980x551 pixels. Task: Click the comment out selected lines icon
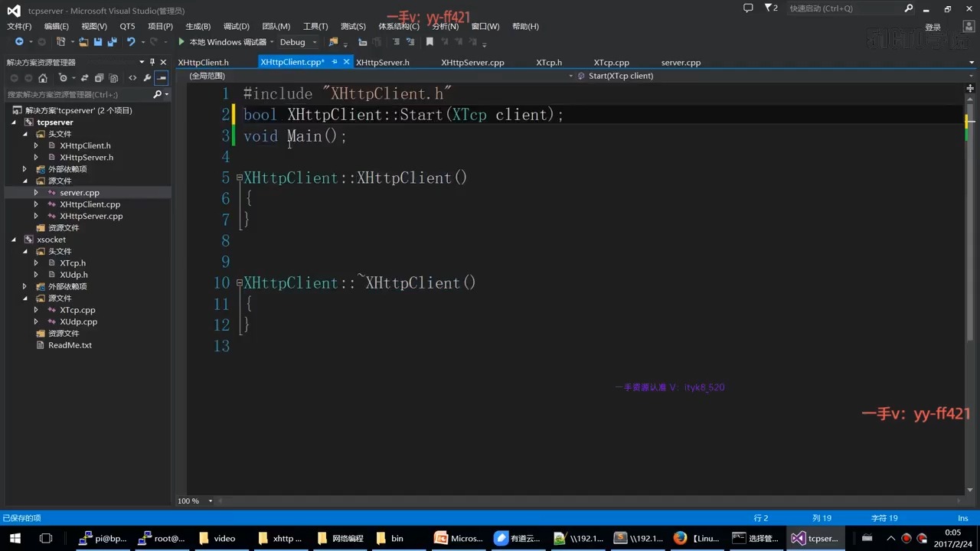click(x=396, y=42)
